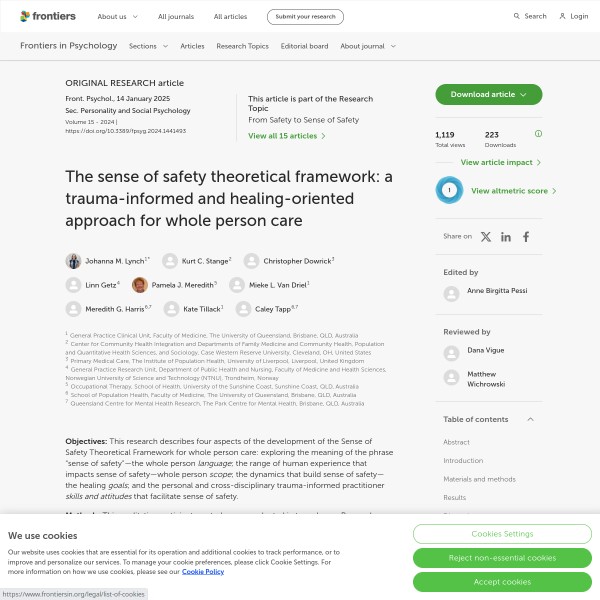600x600 pixels.
Task: Share the article on X
Action: click(x=486, y=237)
